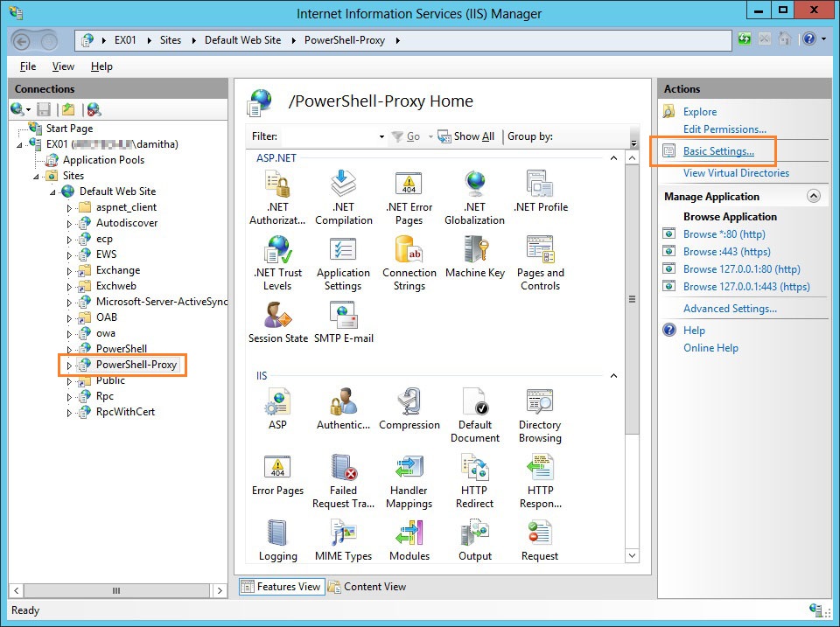This screenshot has height=627, width=840.
Task: Open .NET Trust Levels feature
Action: click(x=277, y=263)
